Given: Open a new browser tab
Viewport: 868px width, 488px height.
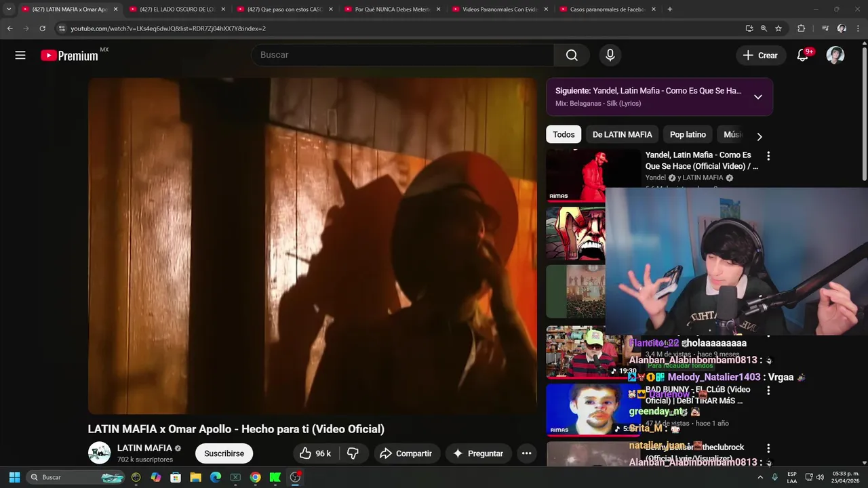Looking at the screenshot, I should (670, 9).
